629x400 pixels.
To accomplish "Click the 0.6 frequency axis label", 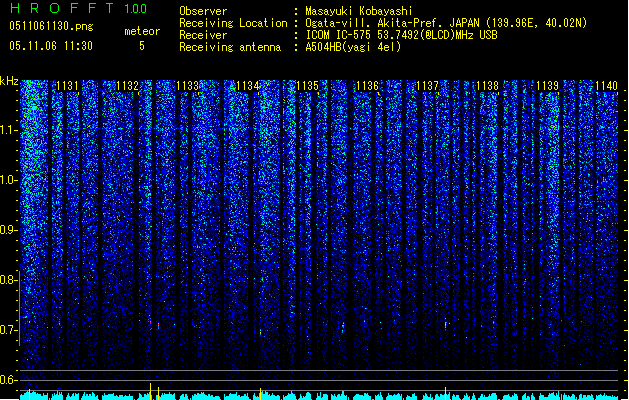I will coord(9,380).
